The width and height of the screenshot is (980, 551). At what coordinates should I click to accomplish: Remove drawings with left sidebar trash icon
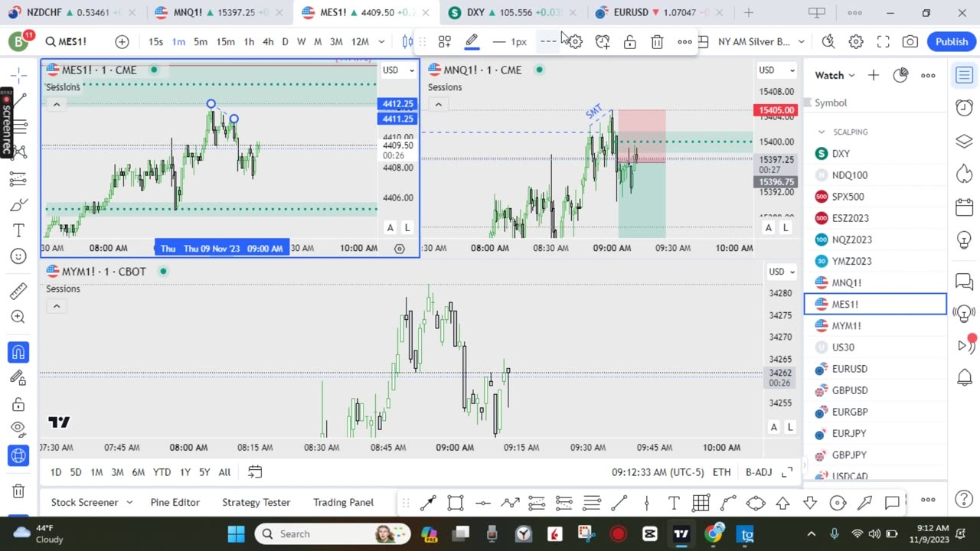(x=19, y=491)
